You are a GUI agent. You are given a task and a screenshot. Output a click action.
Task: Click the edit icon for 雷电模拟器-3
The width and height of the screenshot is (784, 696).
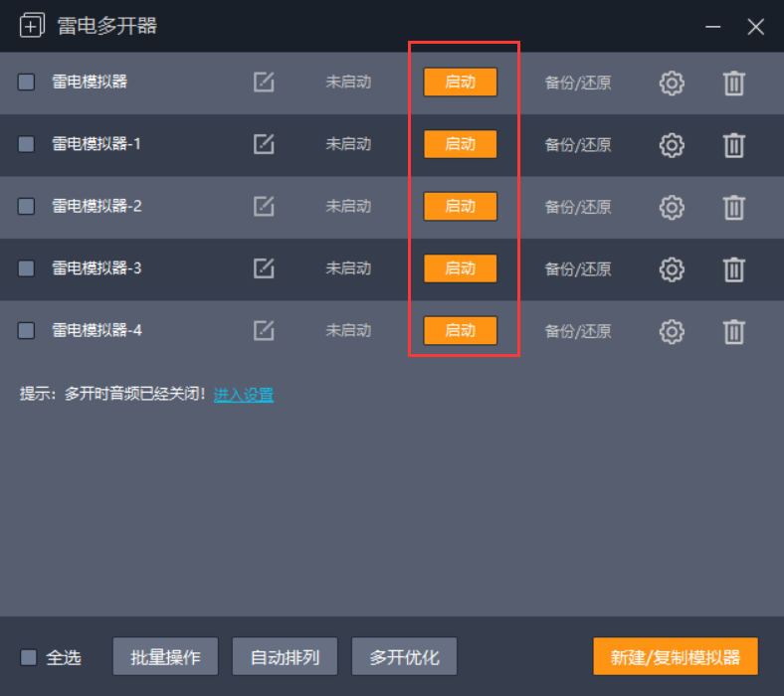(x=264, y=268)
